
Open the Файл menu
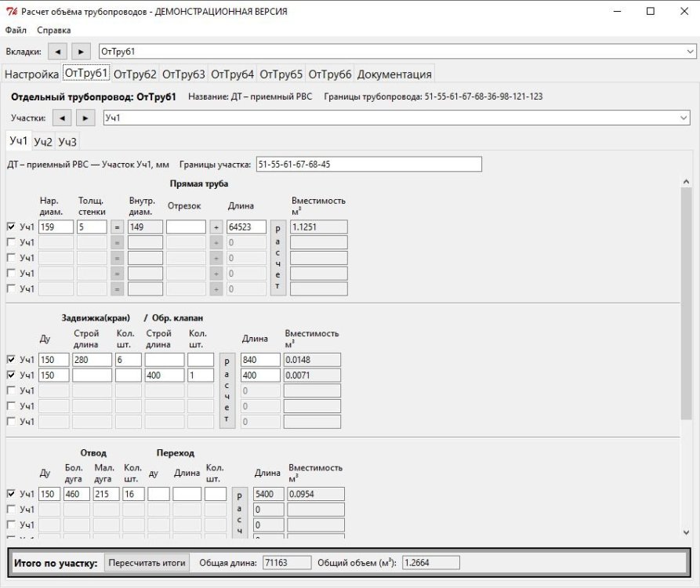tap(16, 30)
